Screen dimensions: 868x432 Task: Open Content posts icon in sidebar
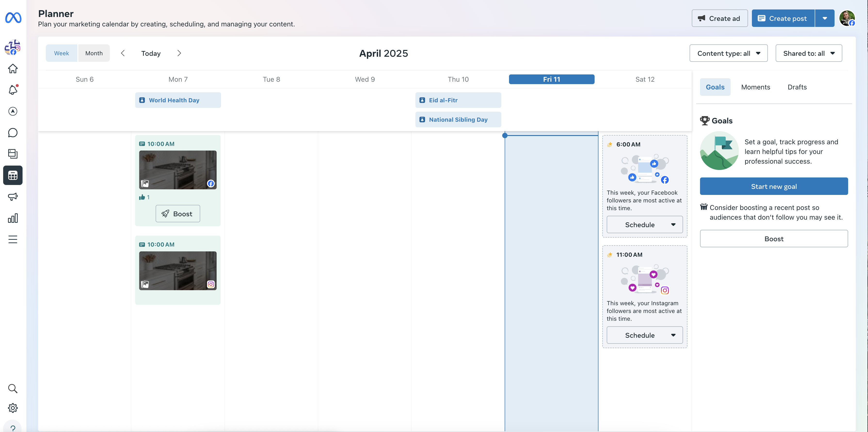tap(13, 154)
